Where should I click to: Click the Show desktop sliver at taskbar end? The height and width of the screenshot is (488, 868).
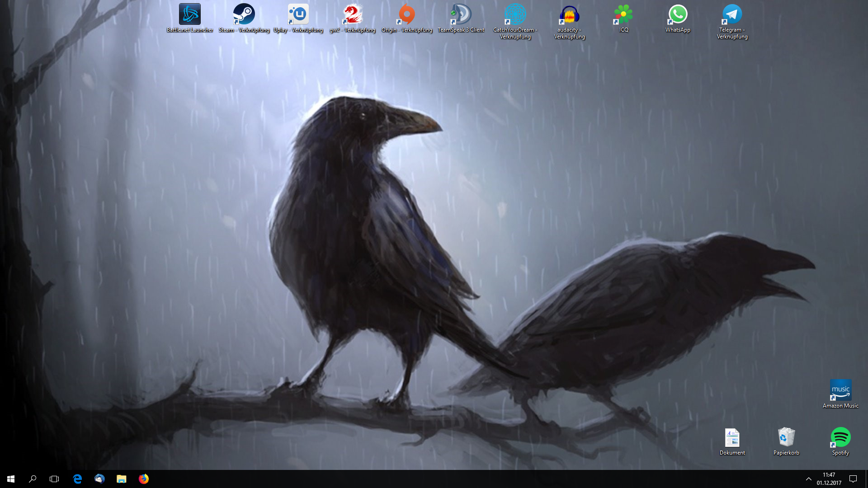pos(866,479)
